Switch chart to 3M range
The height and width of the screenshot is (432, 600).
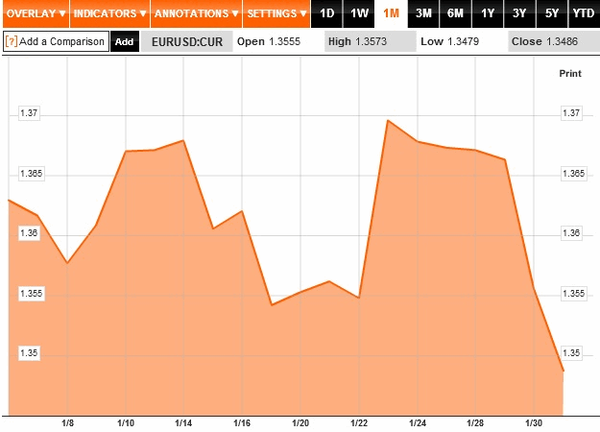[x=424, y=14]
